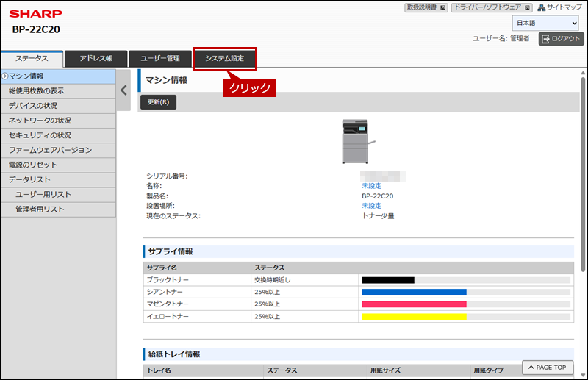The width and height of the screenshot is (588, 380).
Task: Open ファームウェアバージョン in the side menu
Action: coord(58,150)
